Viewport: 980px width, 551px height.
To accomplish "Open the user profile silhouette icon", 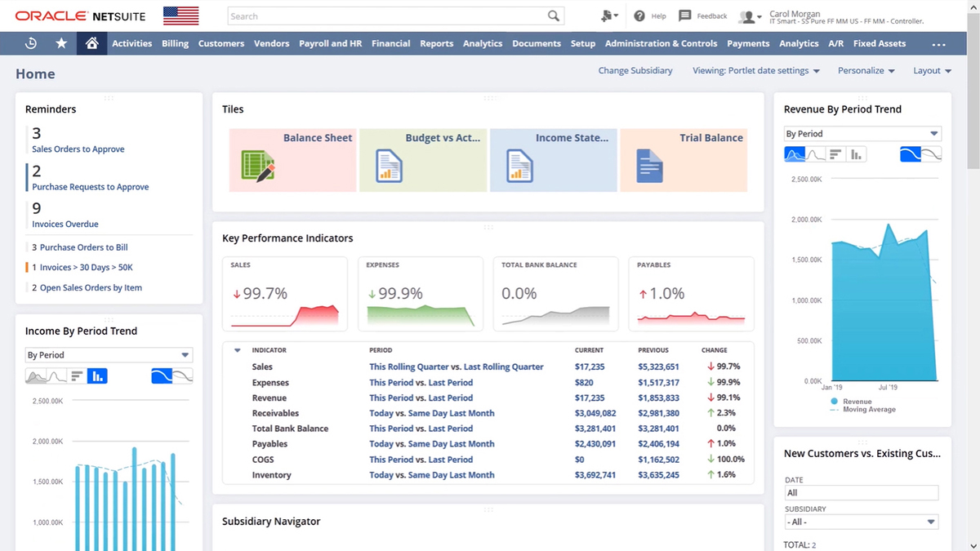I will 749,15.
